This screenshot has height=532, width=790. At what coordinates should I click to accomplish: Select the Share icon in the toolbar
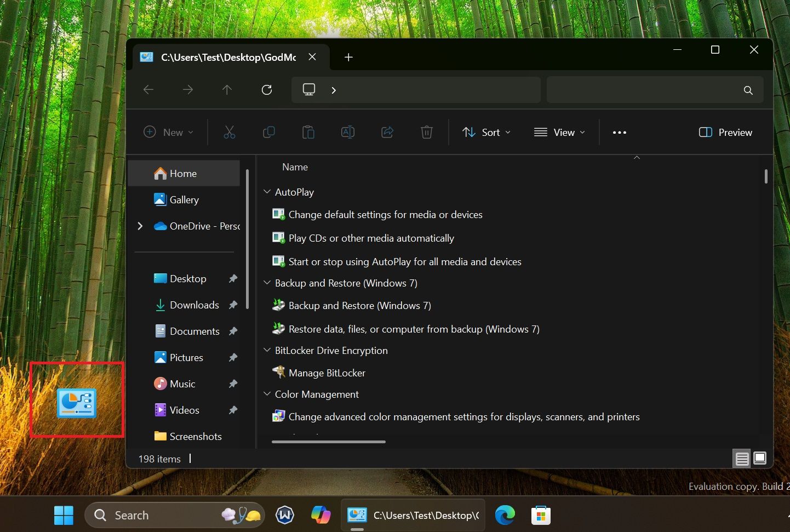tap(387, 132)
